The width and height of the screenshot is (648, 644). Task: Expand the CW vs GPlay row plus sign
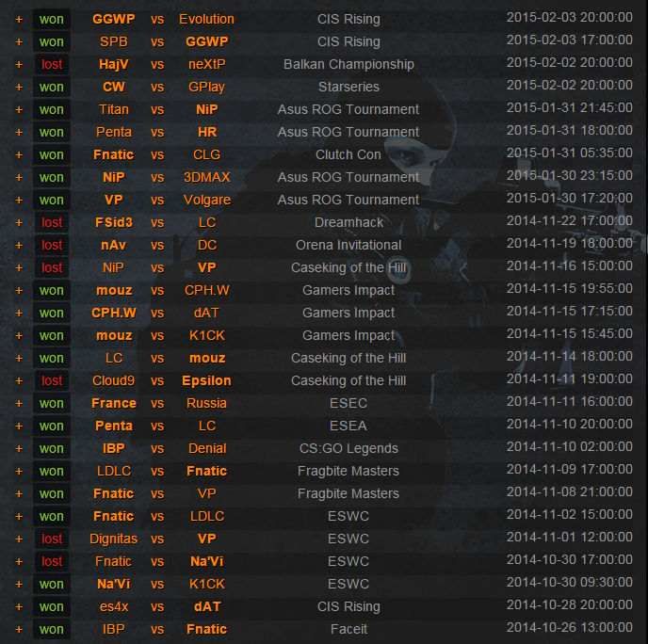point(19,88)
